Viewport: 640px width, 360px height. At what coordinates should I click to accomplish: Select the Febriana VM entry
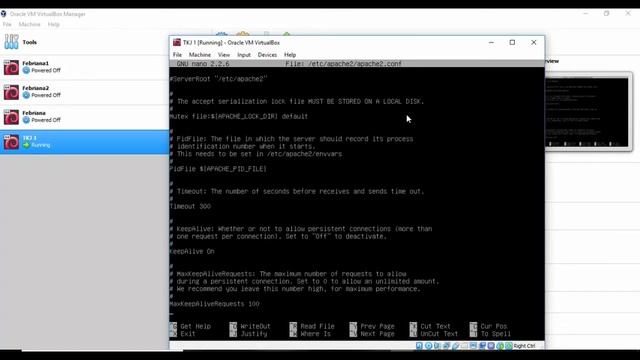click(x=84, y=117)
